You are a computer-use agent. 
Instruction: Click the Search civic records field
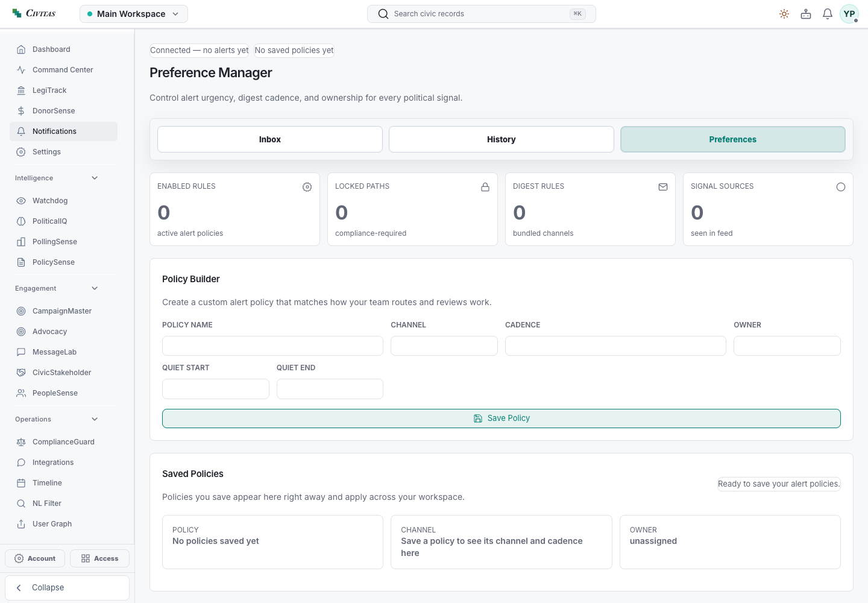tap(481, 14)
